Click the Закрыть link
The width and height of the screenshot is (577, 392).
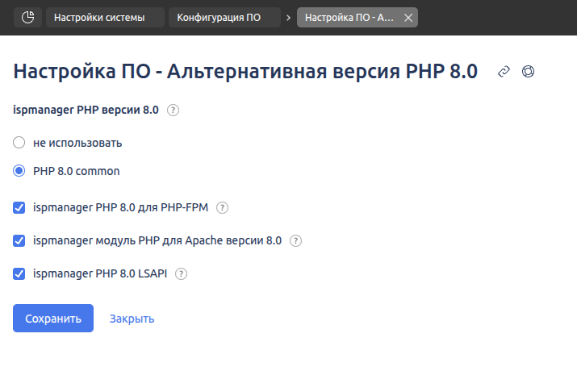(x=132, y=319)
